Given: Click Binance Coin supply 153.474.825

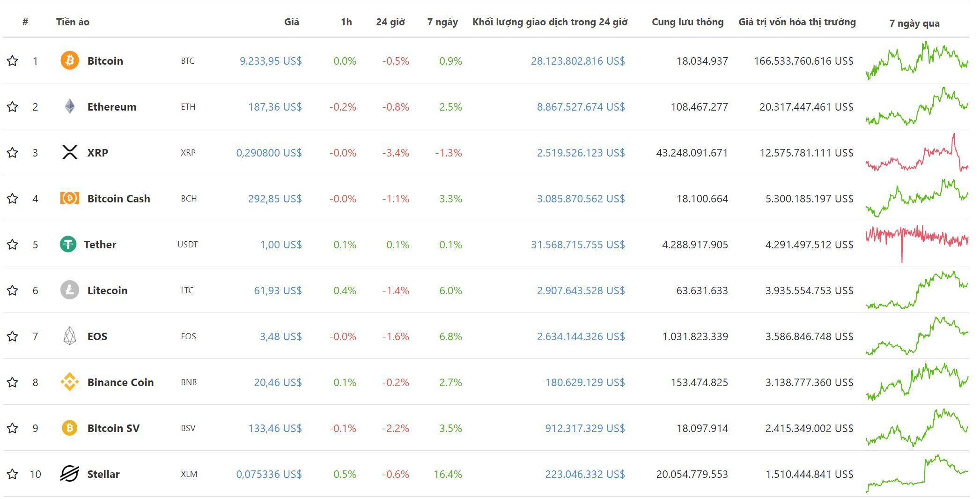Looking at the screenshot, I should (x=699, y=382).
